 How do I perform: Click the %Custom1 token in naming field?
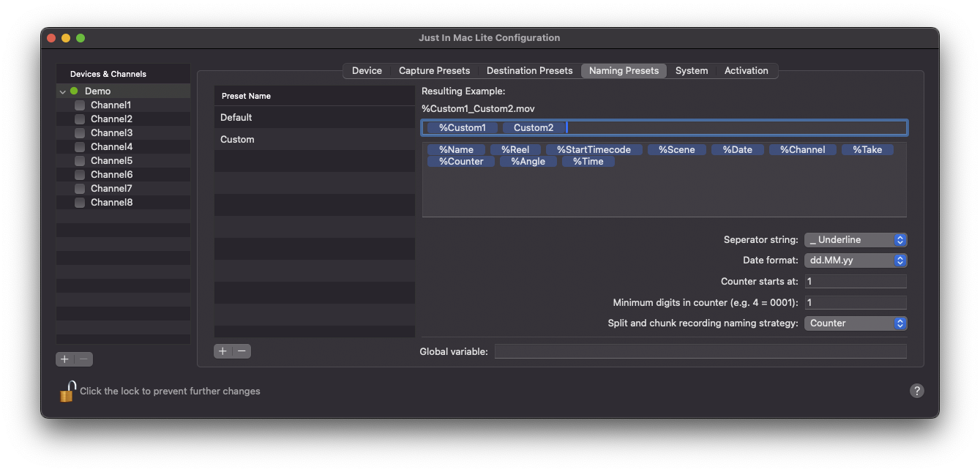[x=462, y=127]
